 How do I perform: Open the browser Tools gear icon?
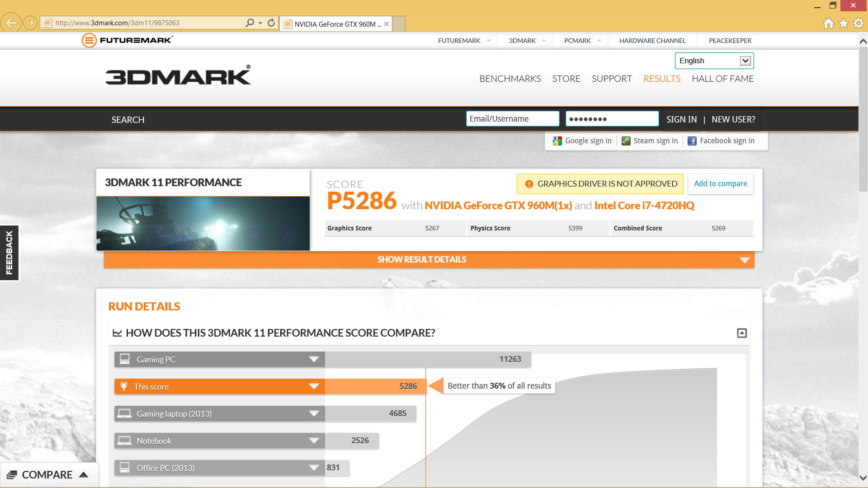click(859, 23)
